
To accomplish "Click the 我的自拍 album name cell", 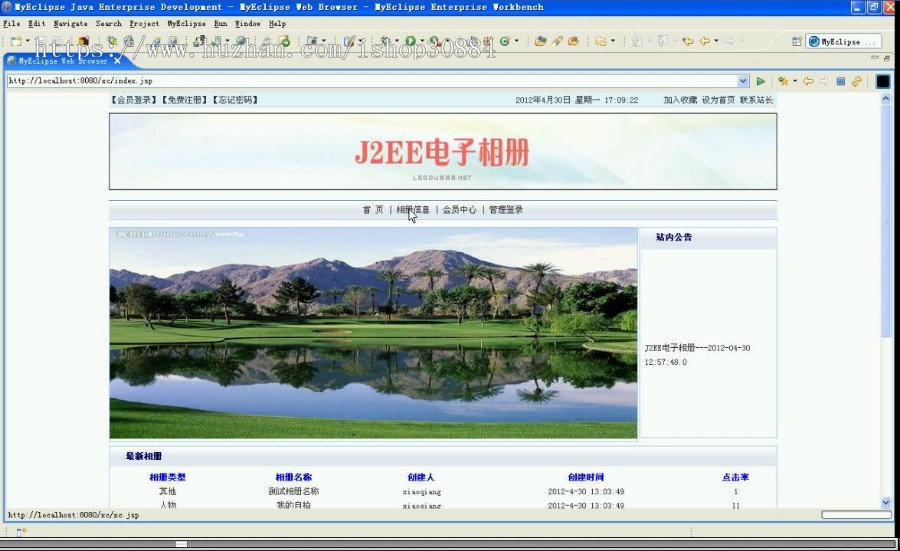I will tap(294, 505).
